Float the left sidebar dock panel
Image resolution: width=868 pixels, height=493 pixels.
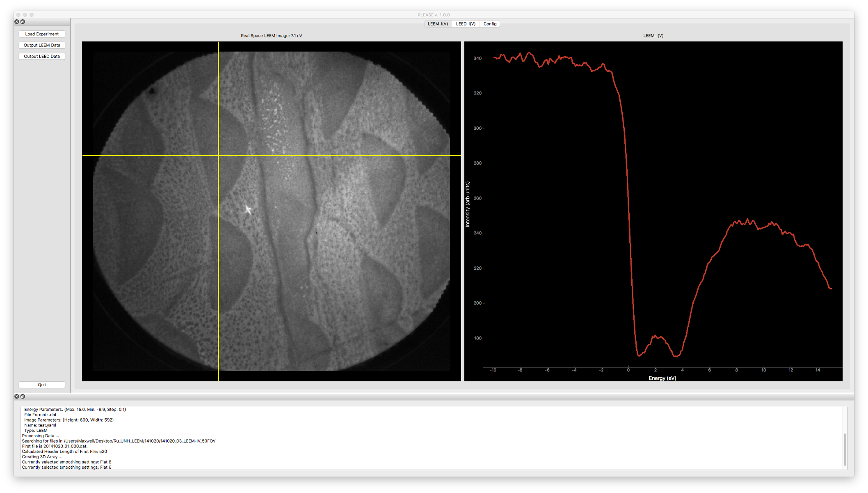coord(23,22)
